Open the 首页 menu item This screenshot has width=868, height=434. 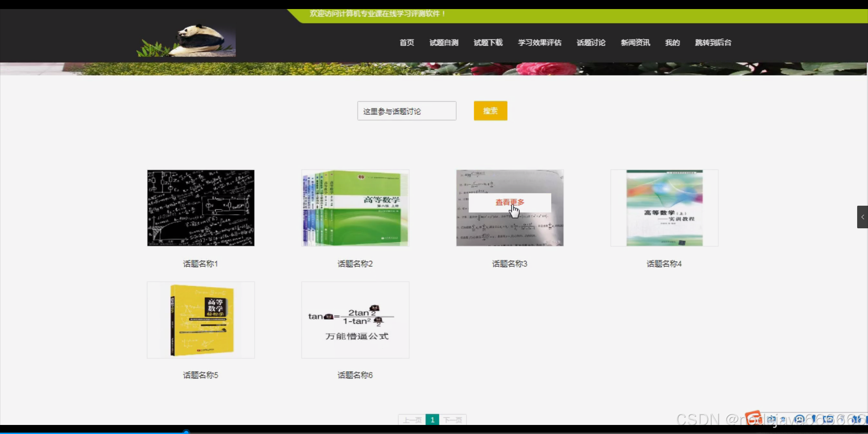tap(406, 42)
